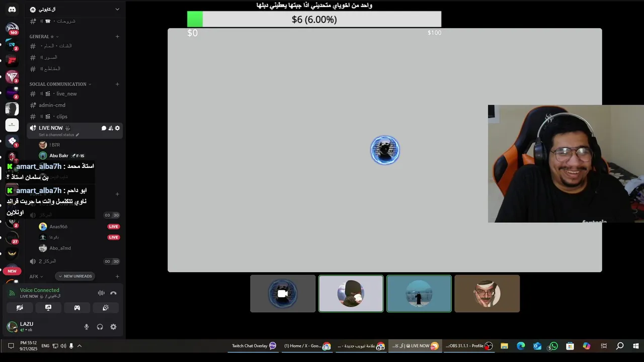
Task: Open Microsoft Store from the taskbar
Action: tap(570, 346)
